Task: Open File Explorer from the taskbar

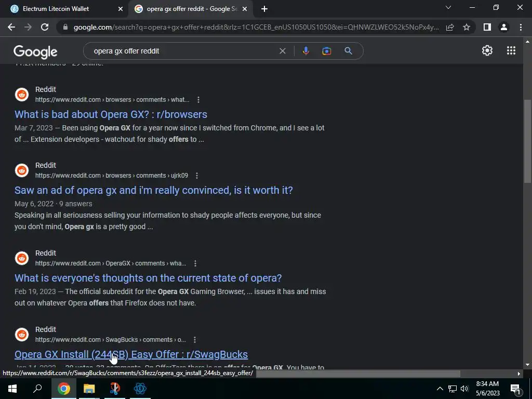Action: [x=89, y=389]
